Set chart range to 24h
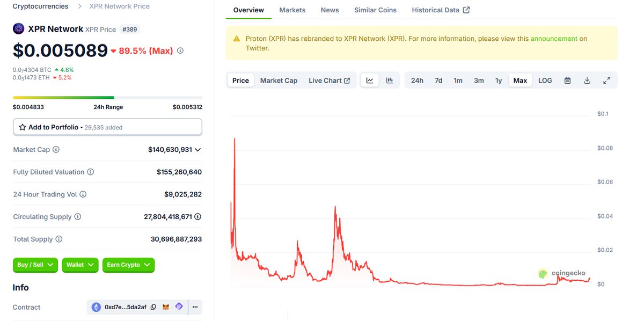This screenshot has height=321, width=644. [x=417, y=81]
